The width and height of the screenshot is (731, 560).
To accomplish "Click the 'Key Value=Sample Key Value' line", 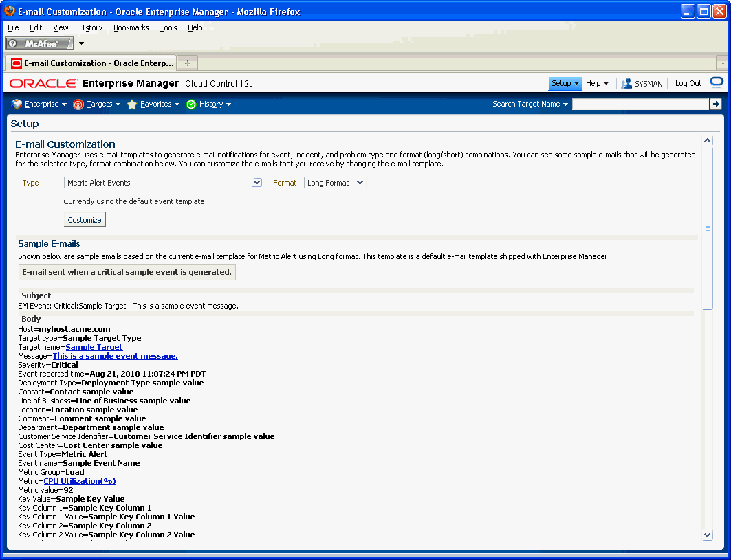I will point(72,499).
